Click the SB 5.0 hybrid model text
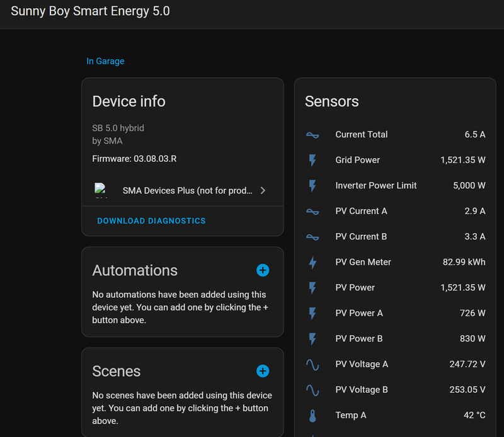Screen dimensions: 504x437 118,128
